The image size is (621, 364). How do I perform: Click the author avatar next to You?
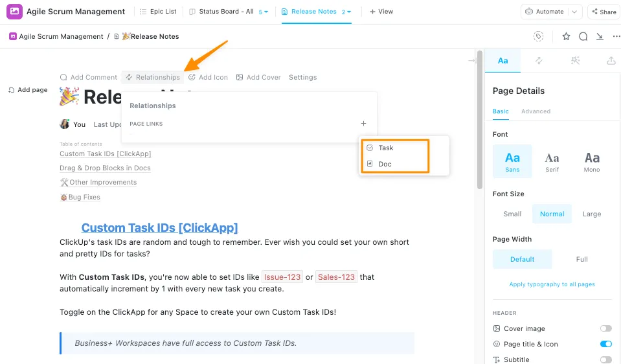pos(65,124)
